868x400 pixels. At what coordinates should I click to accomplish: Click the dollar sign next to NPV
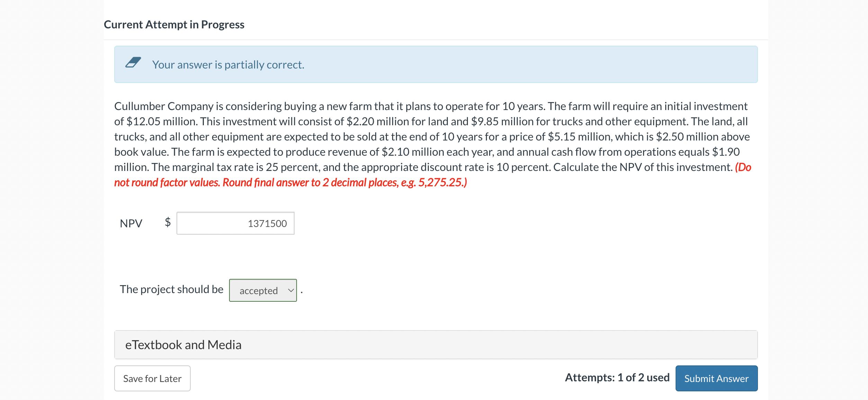click(168, 223)
